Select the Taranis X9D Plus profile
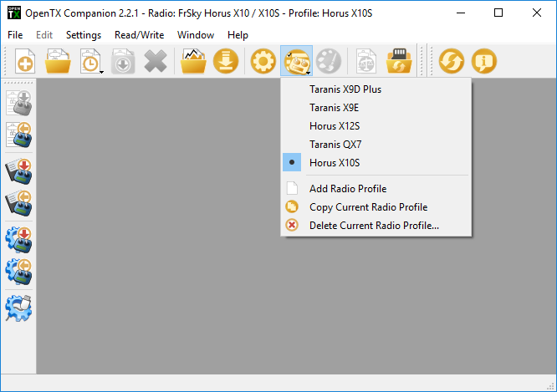The width and height of the screenshot is (557, 392). click(376, 89)
